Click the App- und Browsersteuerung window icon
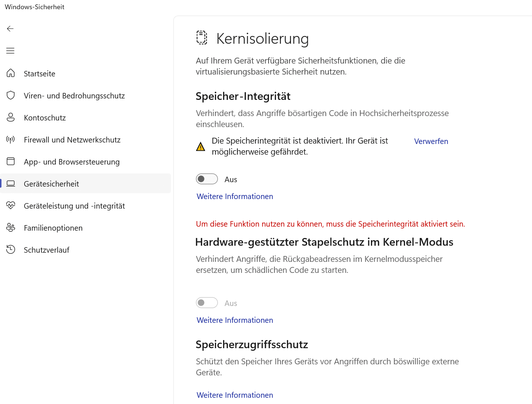The height and width of the screenshot is (404, 532). (x=11, y=161)
